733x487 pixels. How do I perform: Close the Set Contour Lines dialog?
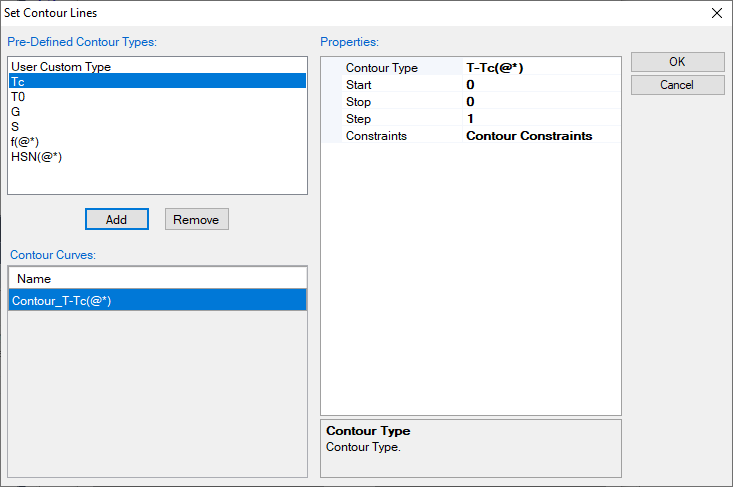point(715,13)
